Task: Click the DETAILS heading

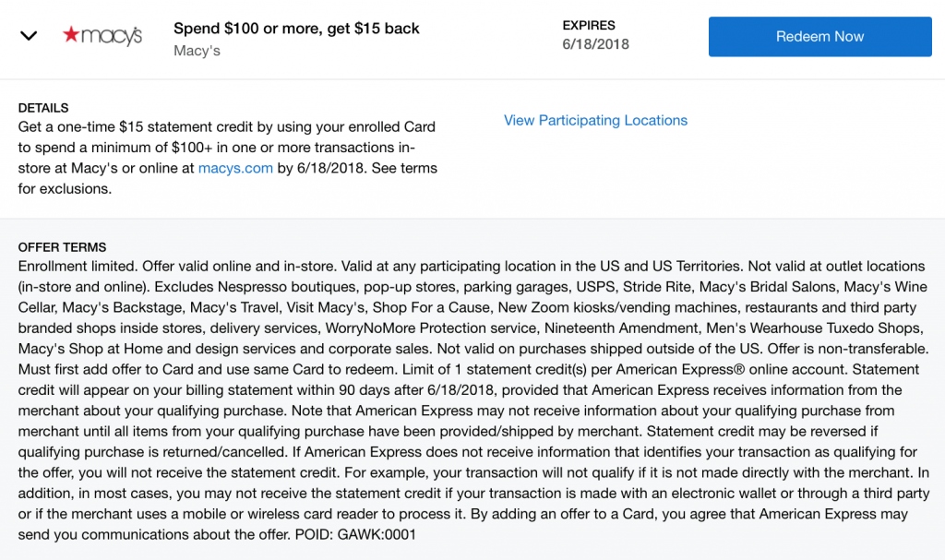Action: point(43,108)
